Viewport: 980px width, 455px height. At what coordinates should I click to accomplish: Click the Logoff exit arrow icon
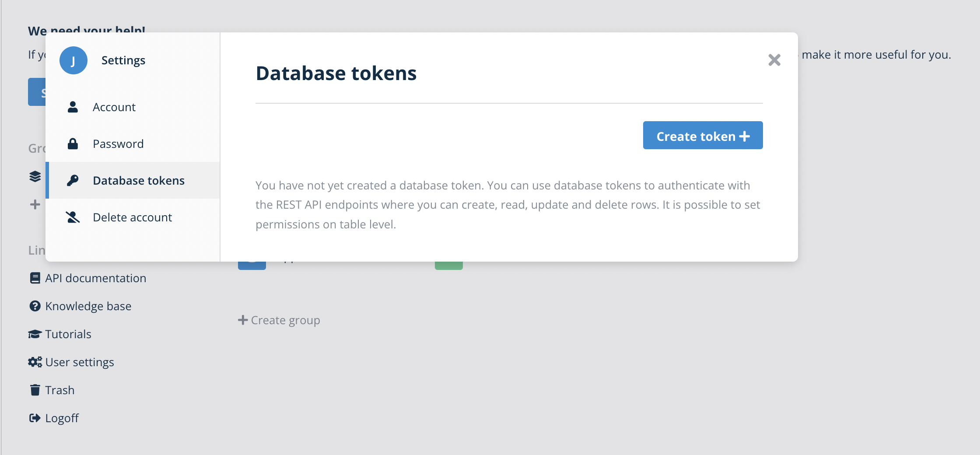click(x=35, y=418)
